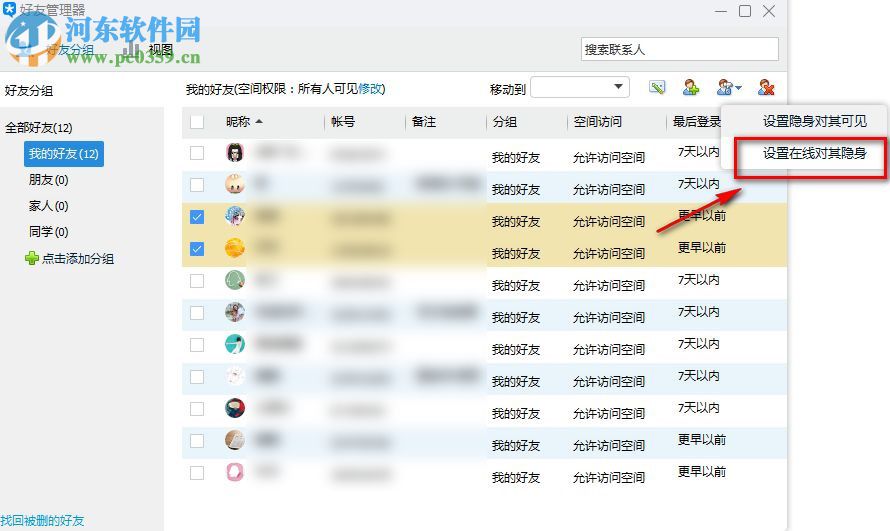This screenshot has width=890, height=531.
Task: Click the white floral avatar
Action: 235,376
